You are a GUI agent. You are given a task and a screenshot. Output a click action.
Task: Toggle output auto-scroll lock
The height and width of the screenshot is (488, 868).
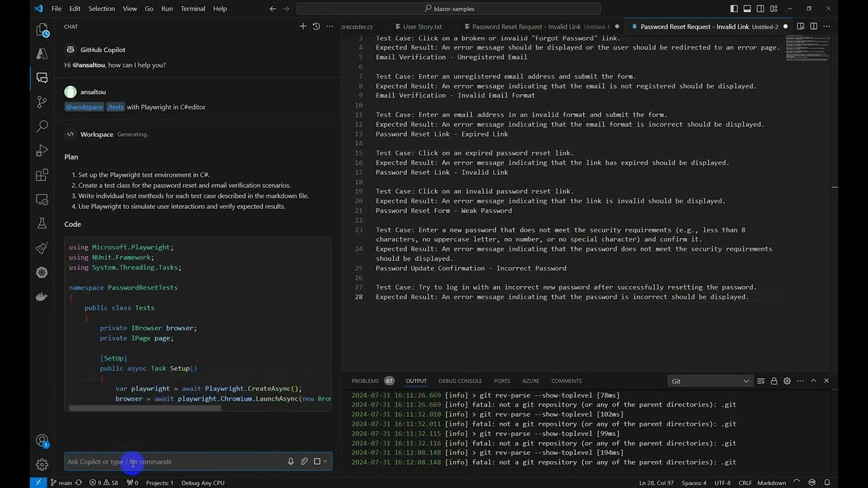[x=774, y=381]
